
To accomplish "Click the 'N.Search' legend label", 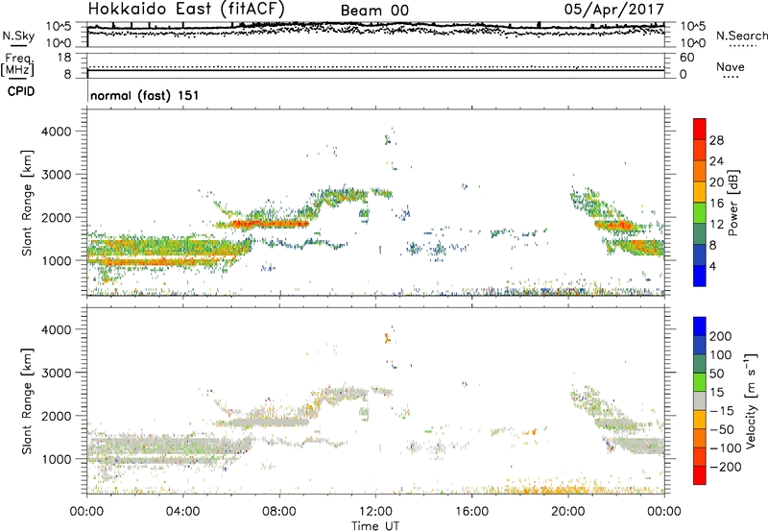I will 741,36.
